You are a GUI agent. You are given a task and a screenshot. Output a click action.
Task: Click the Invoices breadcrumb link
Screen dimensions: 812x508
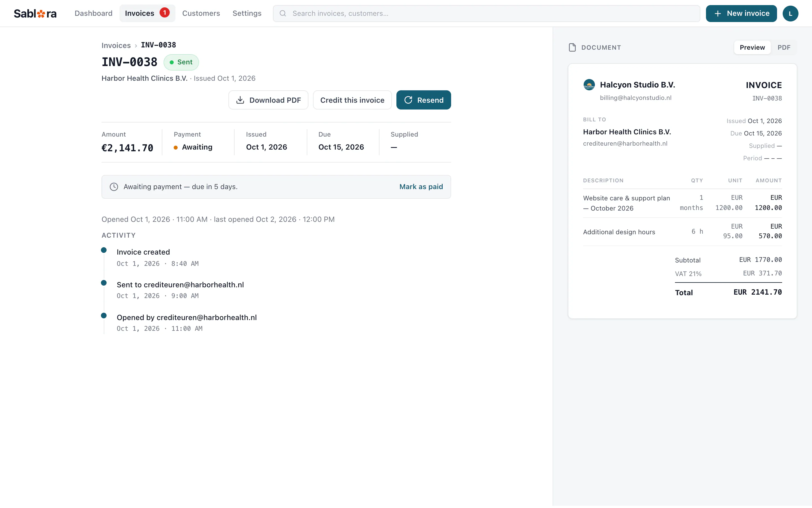click(x=116, y=45)
